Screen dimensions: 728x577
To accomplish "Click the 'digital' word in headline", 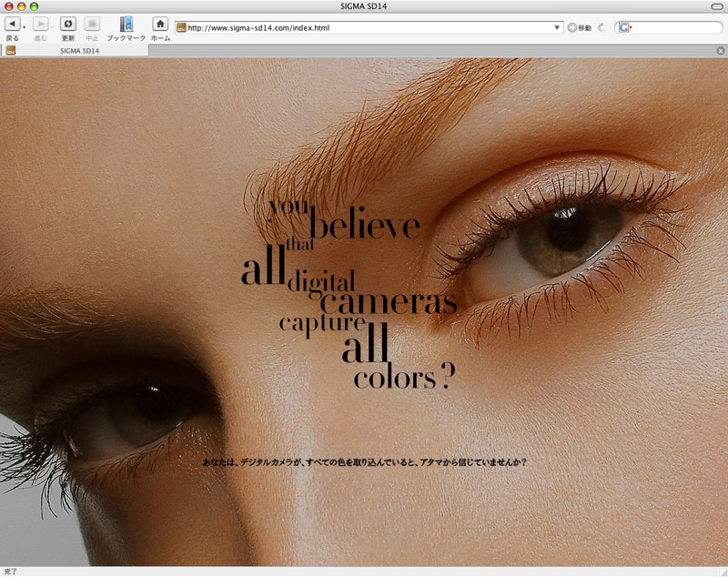I will (321, 283).
